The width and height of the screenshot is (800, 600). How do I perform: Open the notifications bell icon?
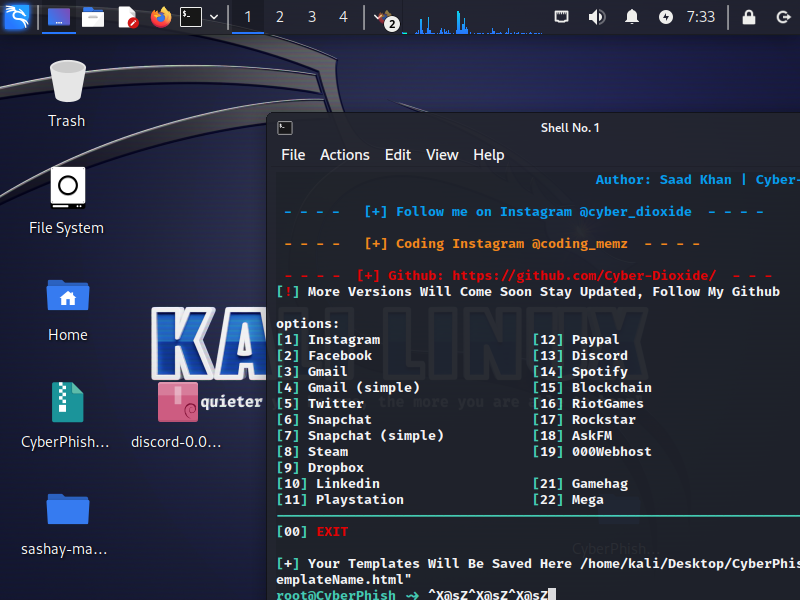click(632, 17)
